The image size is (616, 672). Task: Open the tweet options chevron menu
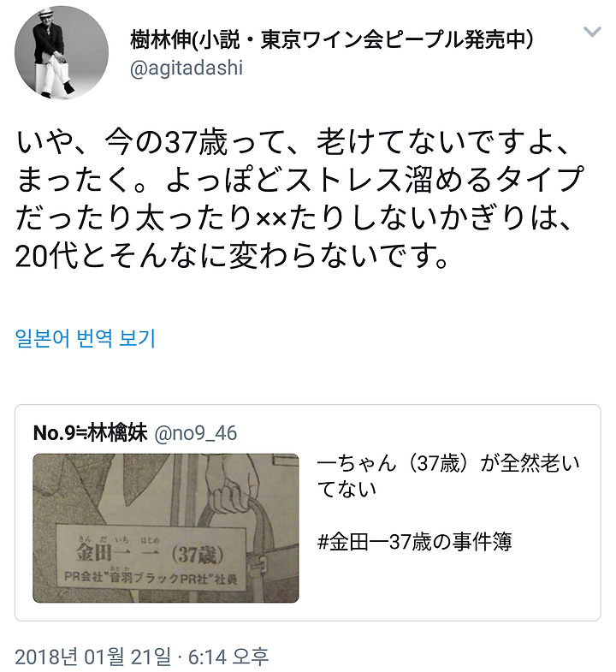592,32
